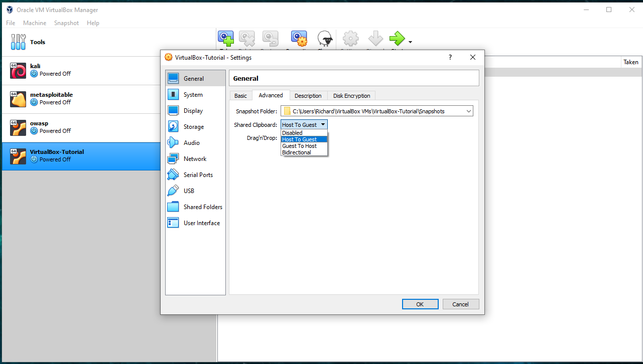The height and width of the screenshot is (364, 643).
Task: Open the USB settings category
Action: 195,191
